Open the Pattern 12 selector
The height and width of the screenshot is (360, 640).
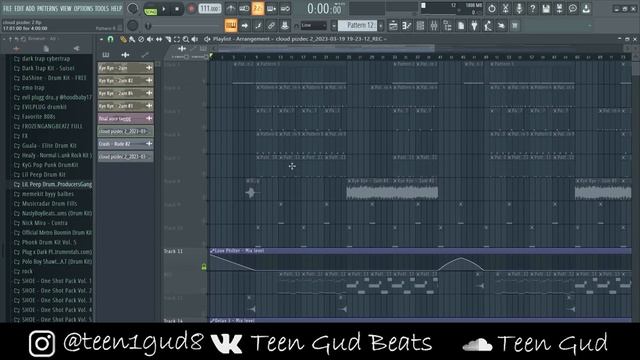(x=358, y=26)
